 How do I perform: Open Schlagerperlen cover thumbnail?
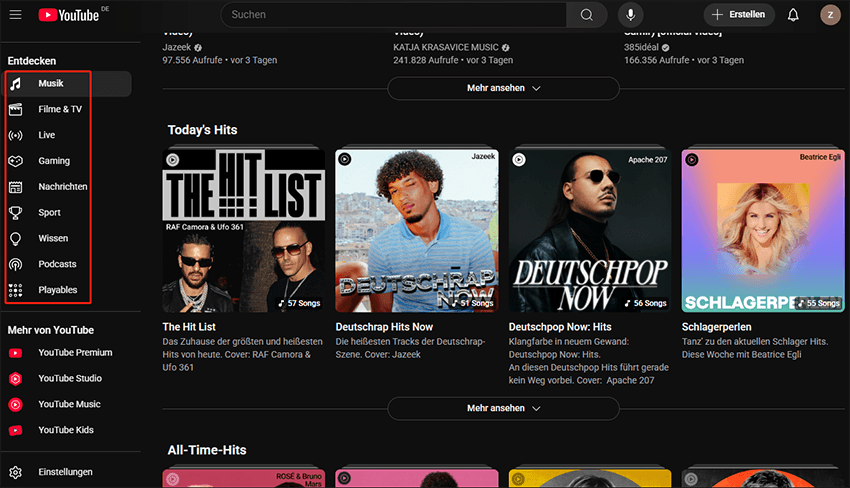pos(763,231)
